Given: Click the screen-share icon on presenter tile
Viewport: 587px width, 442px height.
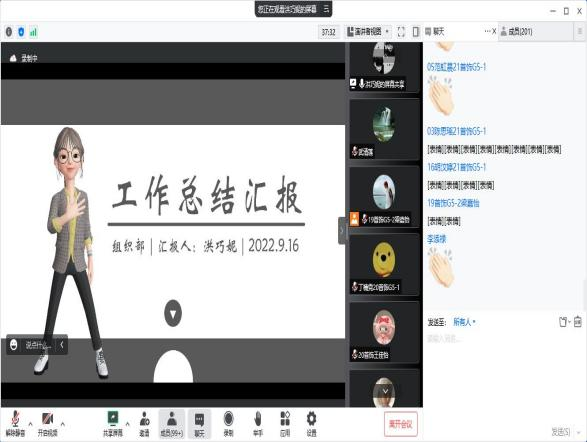Looking at the screenshot, I should (353, 83).
